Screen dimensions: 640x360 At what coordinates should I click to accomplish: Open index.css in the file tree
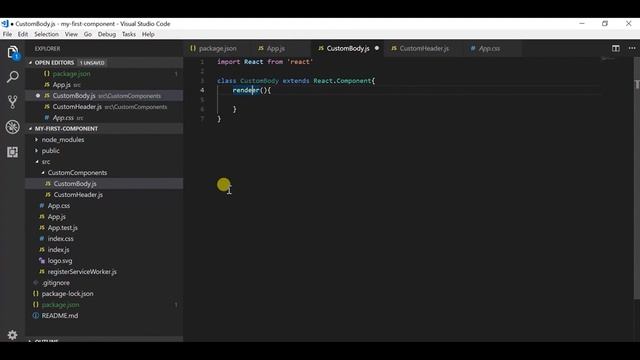tap(60, 239)
